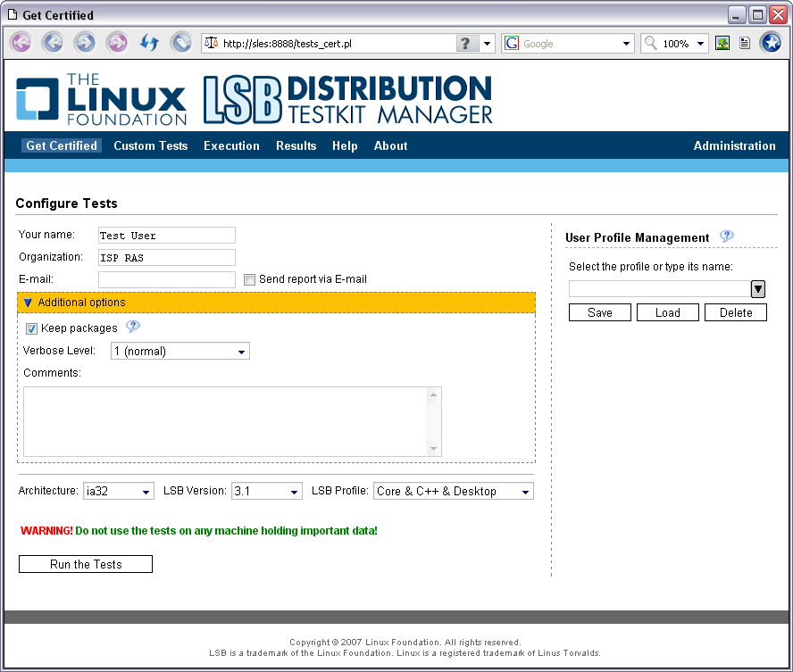
Task: Save the user profile
Action: pos(600,312)
